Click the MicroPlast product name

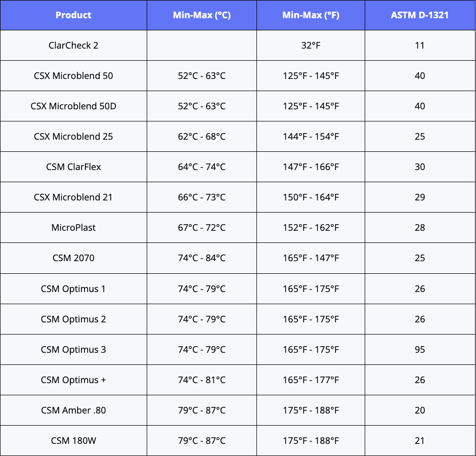point(73,228)
